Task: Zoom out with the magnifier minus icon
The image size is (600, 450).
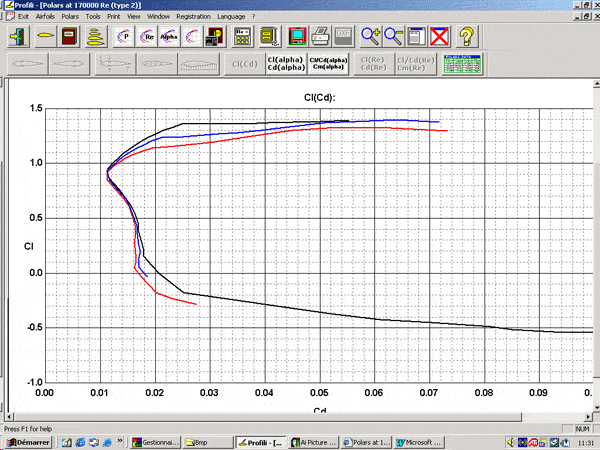Action: [392, 36]
